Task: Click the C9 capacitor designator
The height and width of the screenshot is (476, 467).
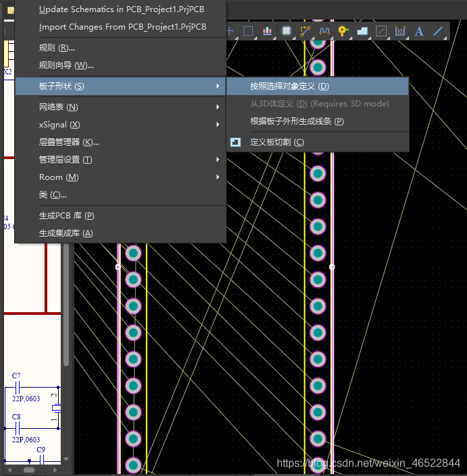Action: click(x=41, y=450)
